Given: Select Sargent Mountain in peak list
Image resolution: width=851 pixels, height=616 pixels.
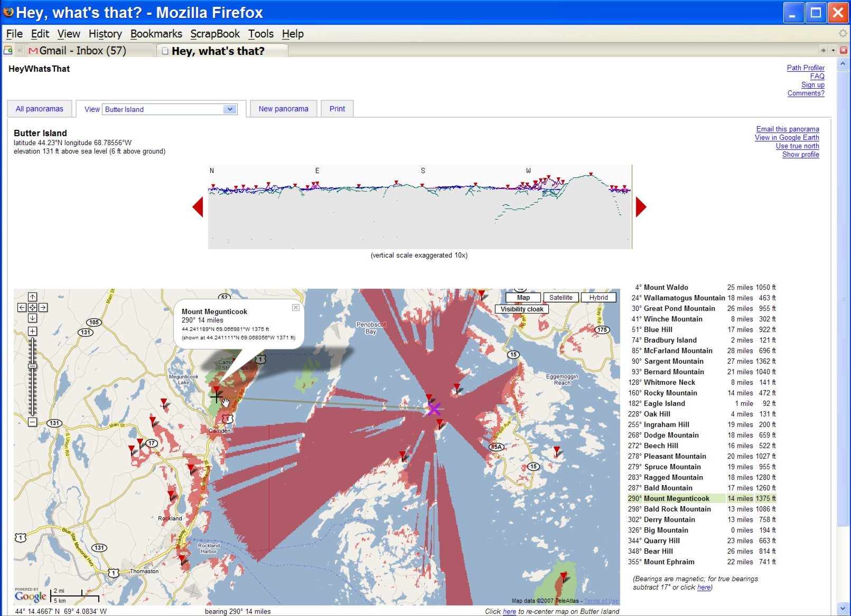Looking at the screenshot, I should [701, 361].
